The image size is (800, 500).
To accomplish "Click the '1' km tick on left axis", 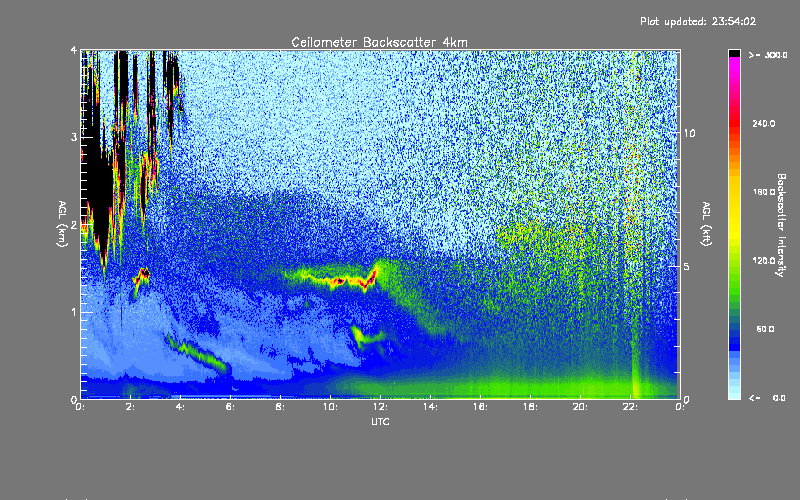I will pos(74,312).
